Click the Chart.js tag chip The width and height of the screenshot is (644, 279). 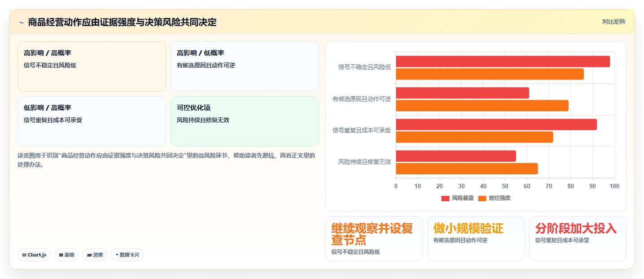34,255
